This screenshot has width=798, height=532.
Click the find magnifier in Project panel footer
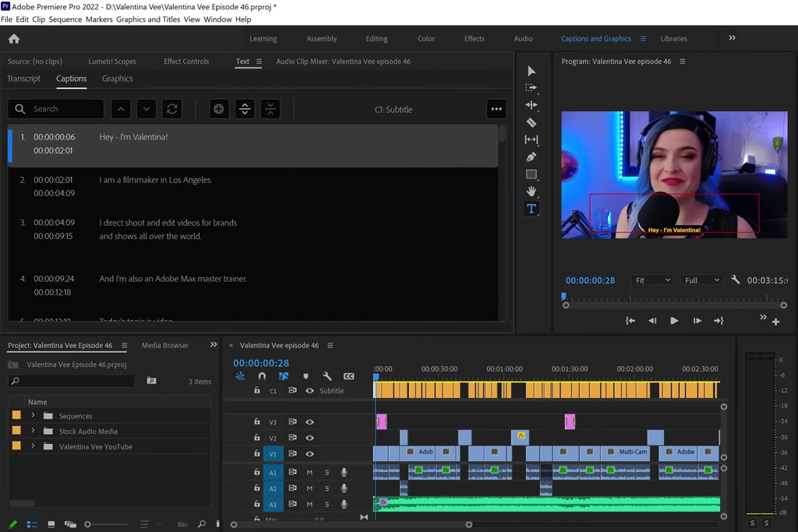(x=202, y=524)
